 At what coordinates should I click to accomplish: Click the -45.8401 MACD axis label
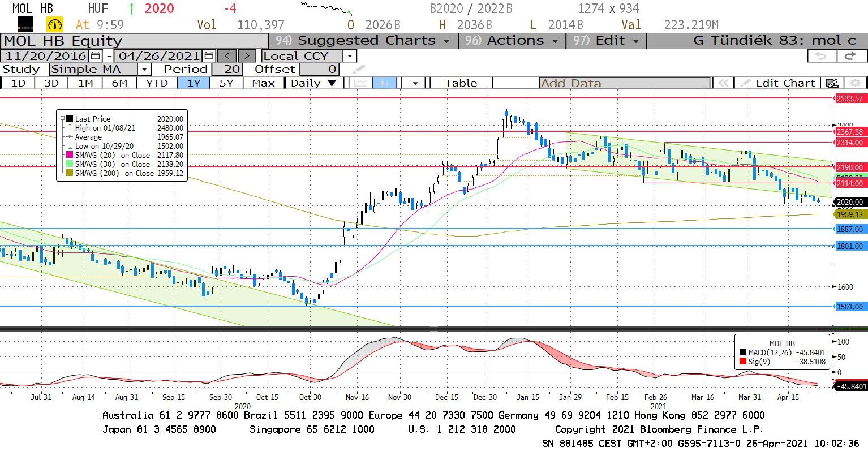(x=851, y=386)
